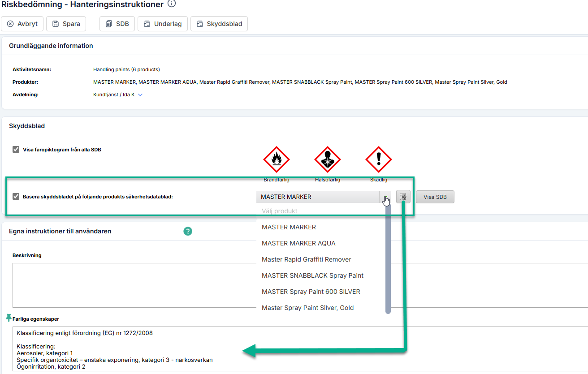Click the green help question mark icon
588x374 pixels.
pos(188,231)
